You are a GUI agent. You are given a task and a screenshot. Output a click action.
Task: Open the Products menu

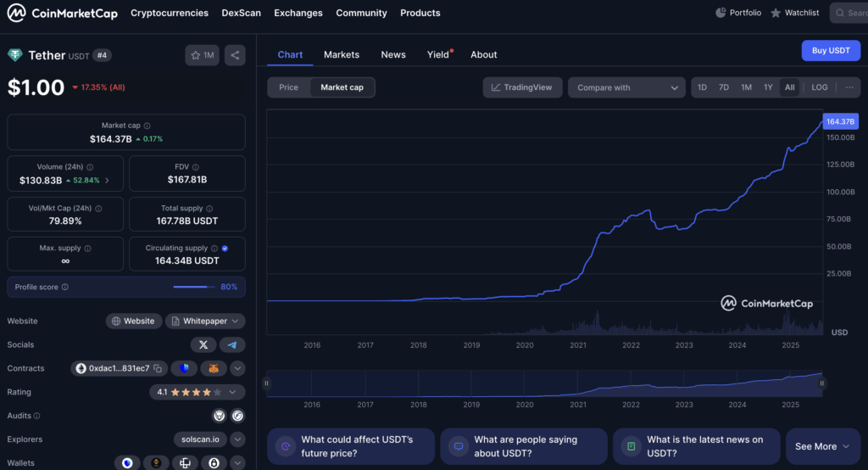click(x=420, y=13)
